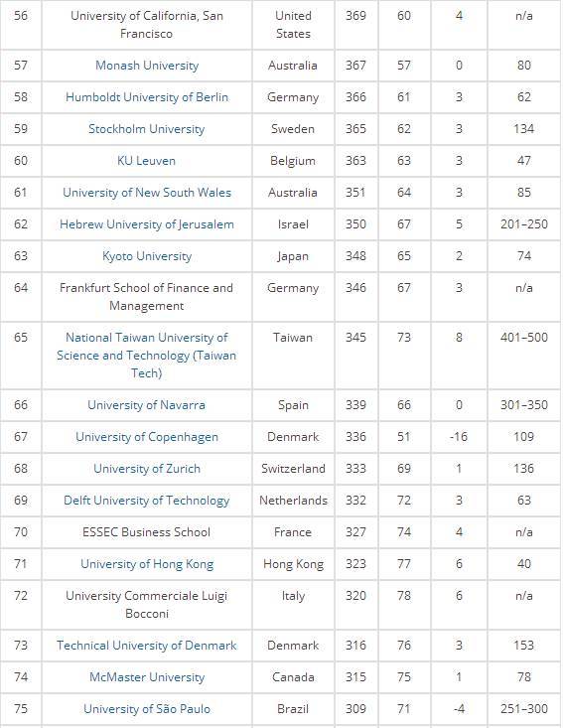Click University Commerciale Luigi Bocconi cell
Image resolution: width=563 pixels, height=728 pixels.
[147, 605]
